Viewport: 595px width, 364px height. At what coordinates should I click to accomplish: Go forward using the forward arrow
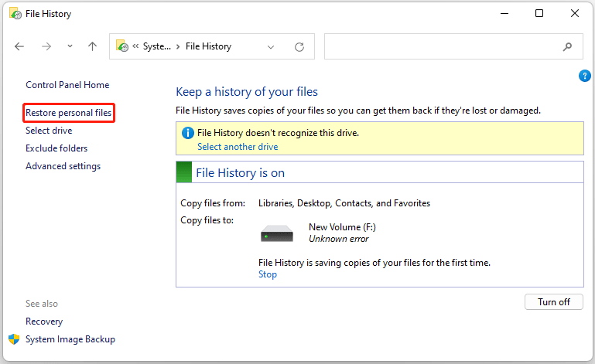coord(46,46)
